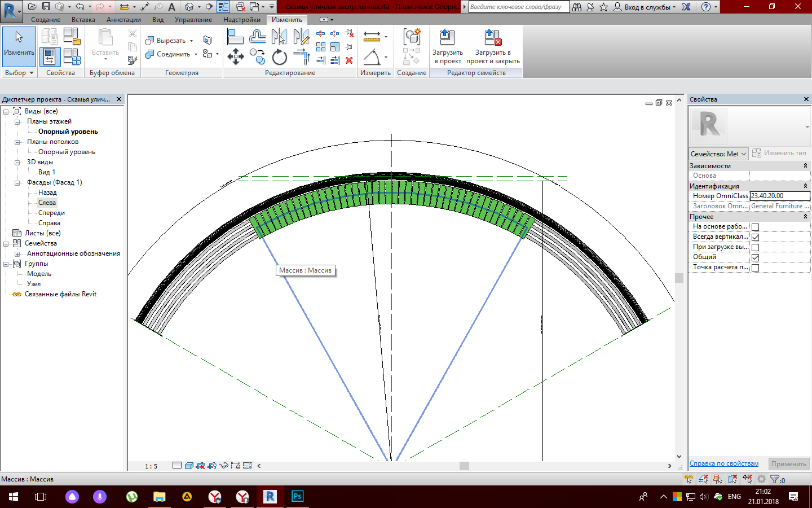Select the Move tool in the ribbon
The image size is (812, 508).
tap(235, 56)
